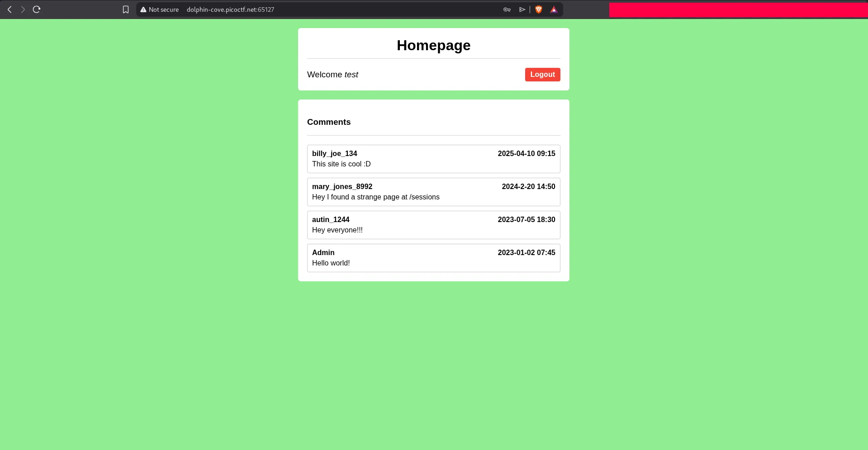
Task: Reload the current page
Action: tap(37, 9)
